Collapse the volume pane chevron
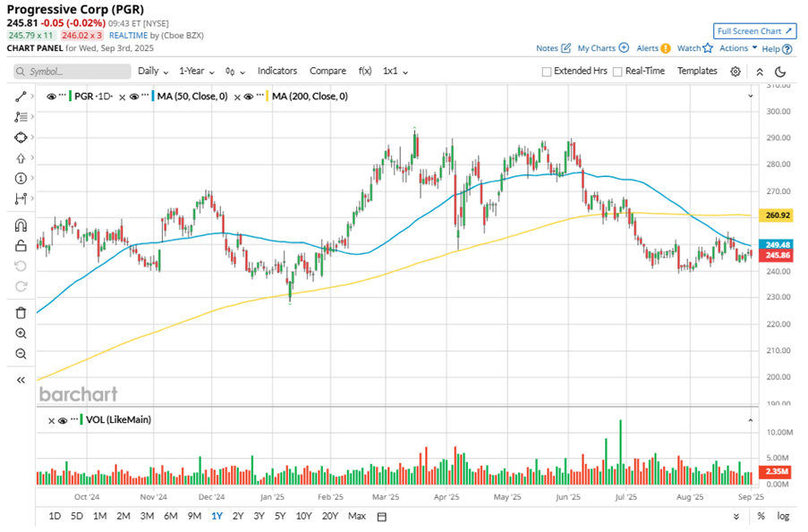 pyautogui.click(x=750, y=421)
